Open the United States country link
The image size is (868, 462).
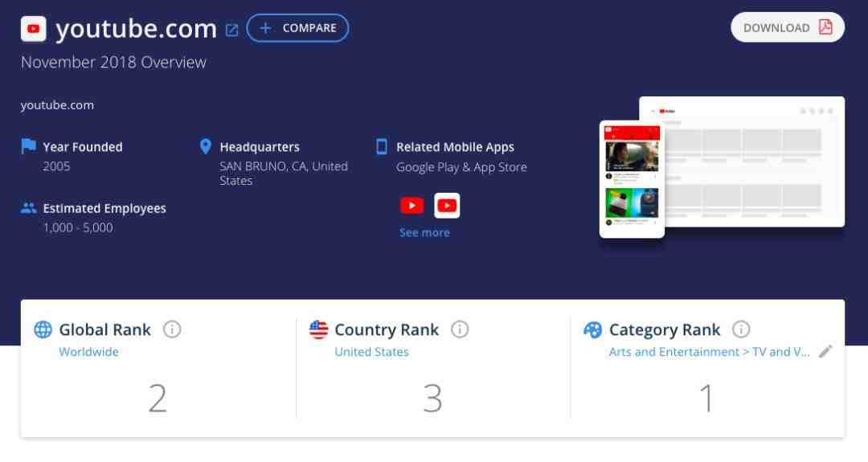point(371,352)
